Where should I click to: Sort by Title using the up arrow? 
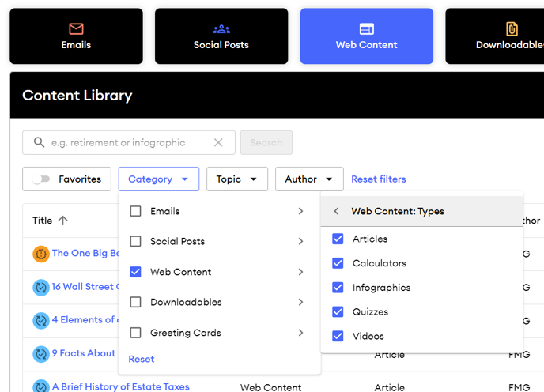pyautogui.click(x=63, y=220)
